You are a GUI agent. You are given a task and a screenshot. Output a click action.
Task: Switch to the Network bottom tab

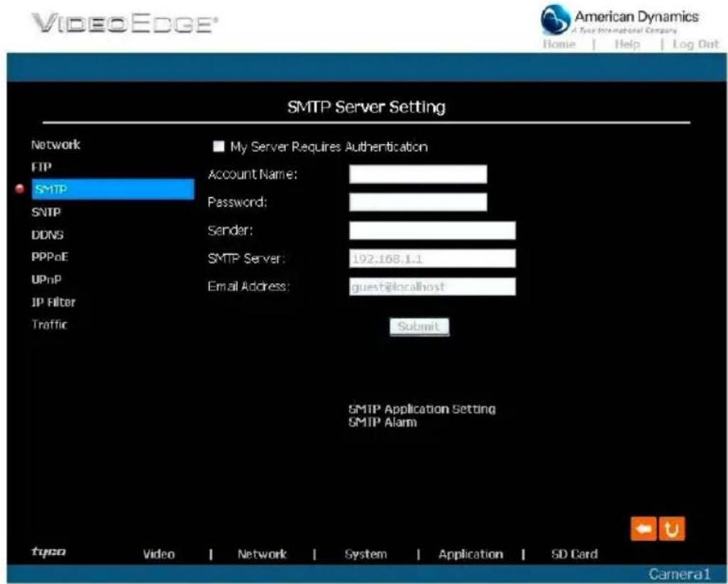click(262, 553)
